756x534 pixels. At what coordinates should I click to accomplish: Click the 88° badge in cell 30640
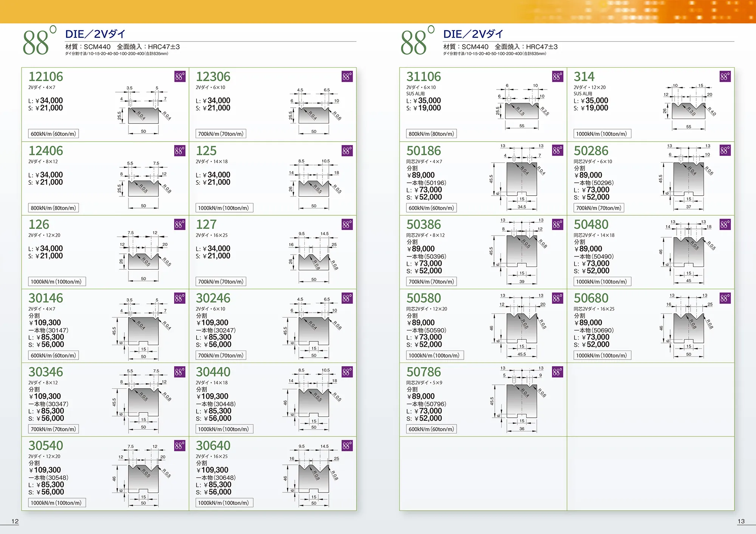click(x=347, y=446)
